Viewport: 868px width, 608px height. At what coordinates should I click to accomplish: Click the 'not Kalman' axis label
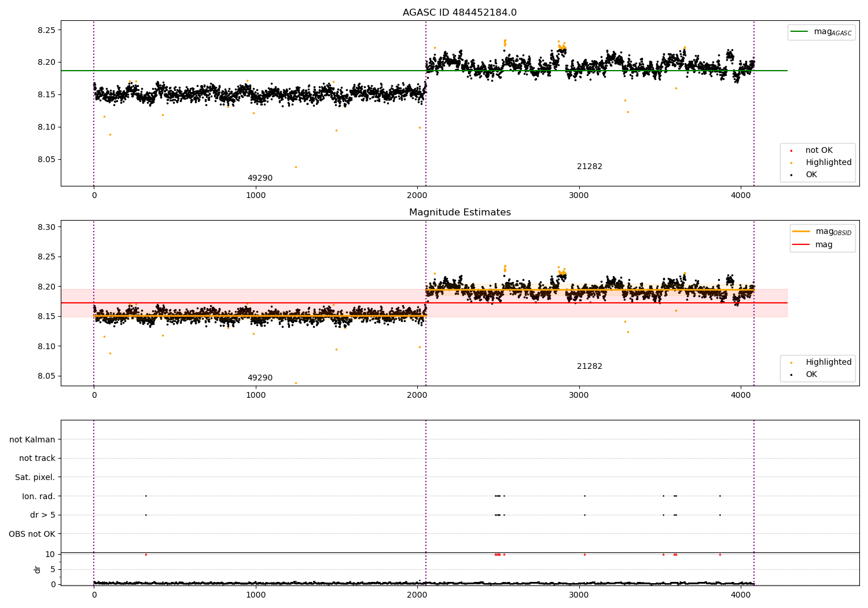[x=32, y=440]
